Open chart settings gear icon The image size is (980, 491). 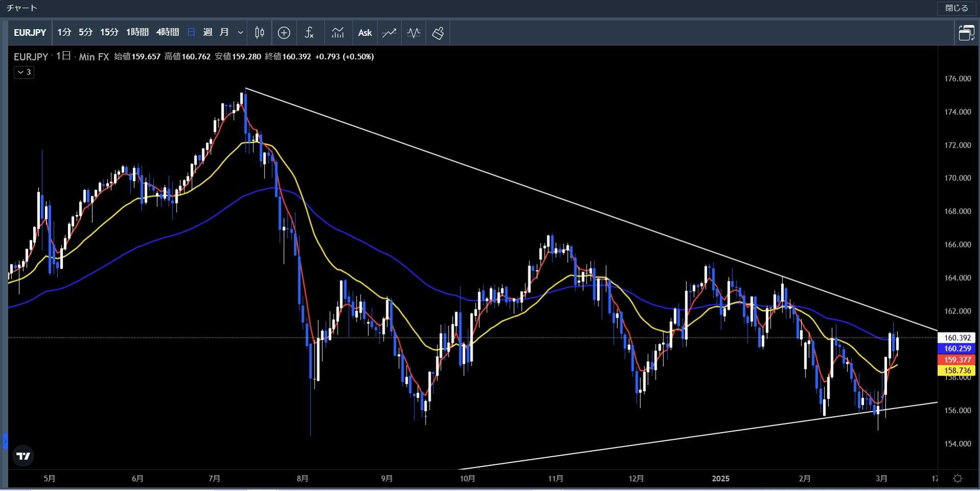(x=958, y=479)
